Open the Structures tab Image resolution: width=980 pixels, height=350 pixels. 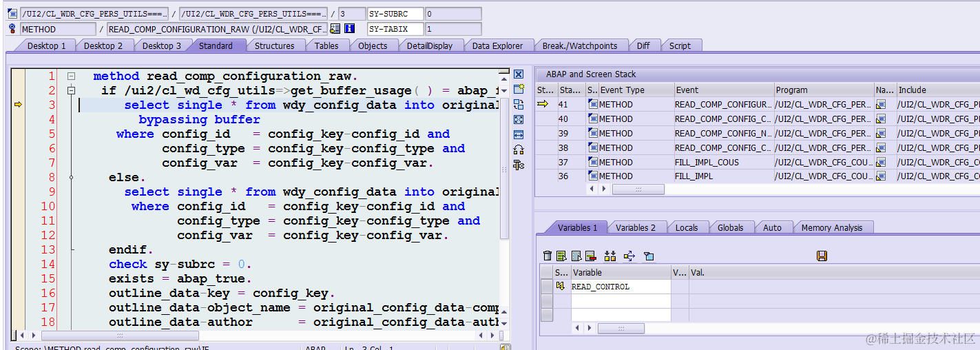pos(275,45)
